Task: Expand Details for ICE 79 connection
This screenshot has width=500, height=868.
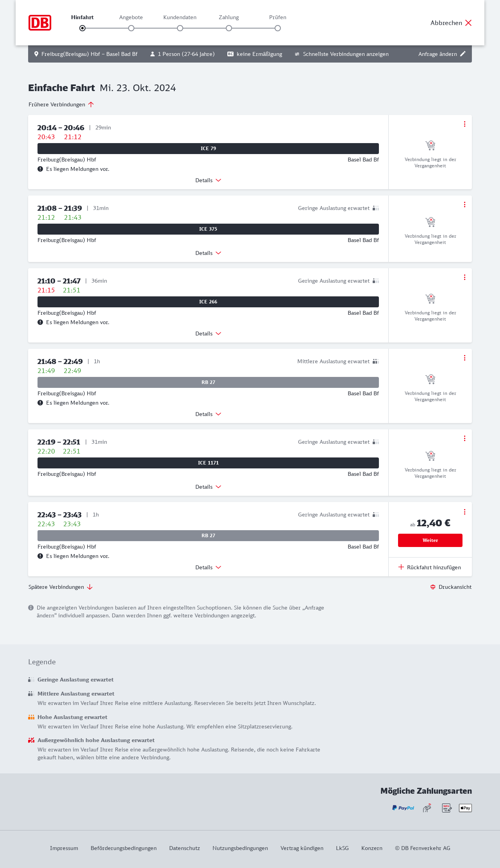Action: (208, 180)
